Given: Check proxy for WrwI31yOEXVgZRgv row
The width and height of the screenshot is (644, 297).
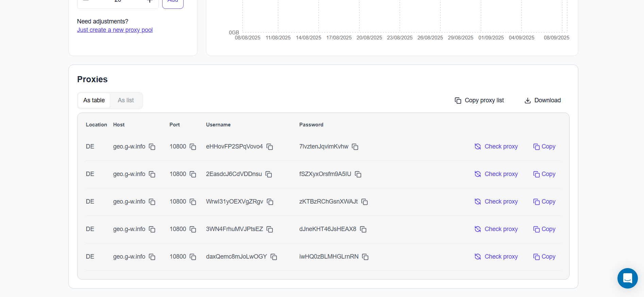Looking at the screenshot, I should coord(496,202).
